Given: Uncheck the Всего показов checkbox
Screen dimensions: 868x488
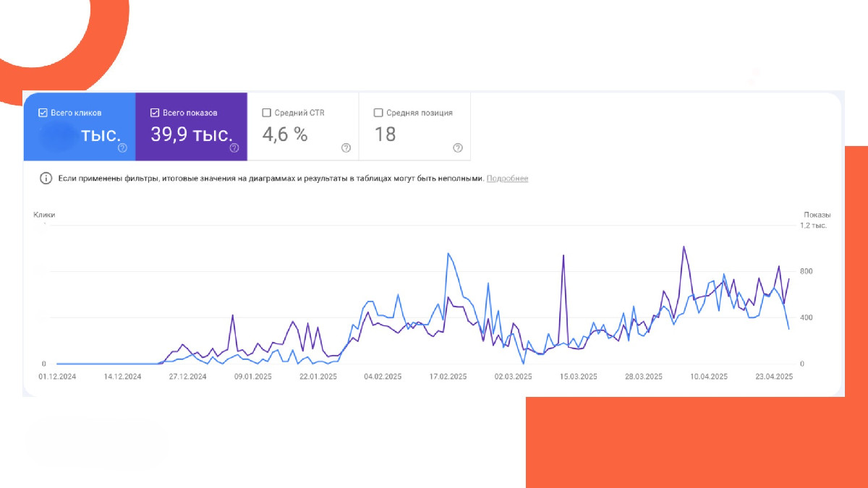Looking at the screenshot, I should pos(155,113).
